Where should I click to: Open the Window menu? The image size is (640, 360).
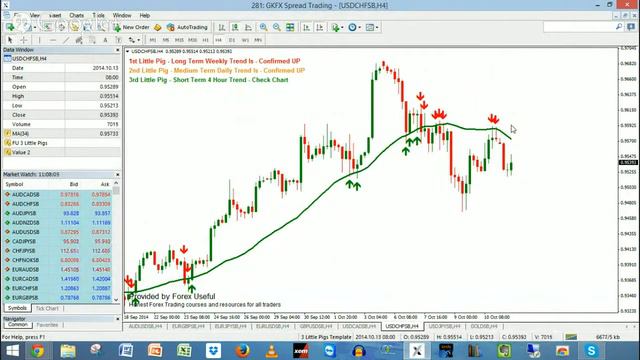click(x=122, y=16)
